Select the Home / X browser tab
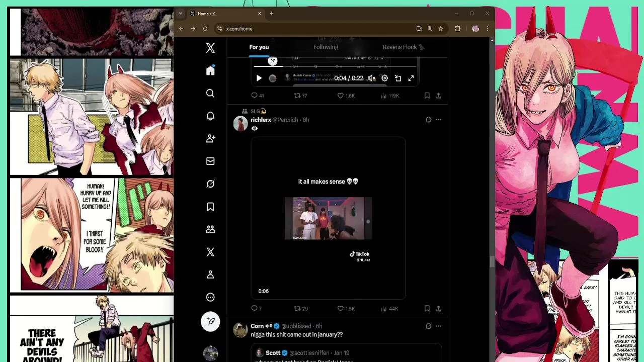Image resolution: width=644 pixels, height=362 pixels. point(225,14)
